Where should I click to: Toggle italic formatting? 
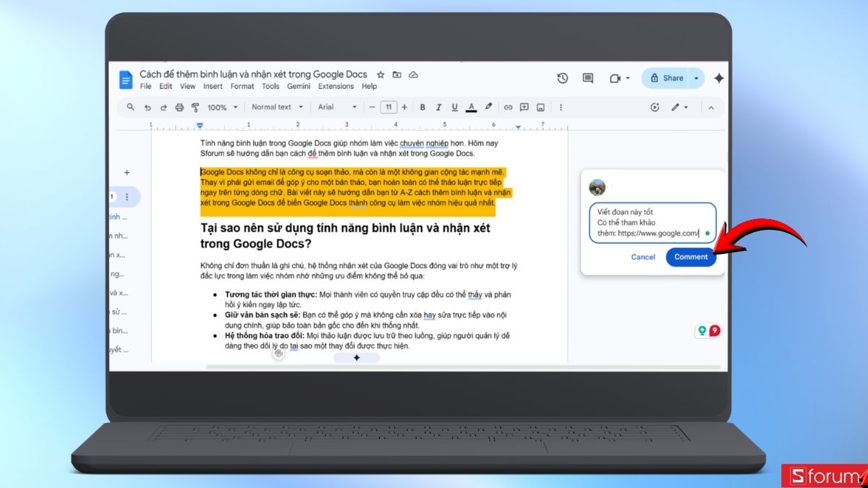coord(439,107)
